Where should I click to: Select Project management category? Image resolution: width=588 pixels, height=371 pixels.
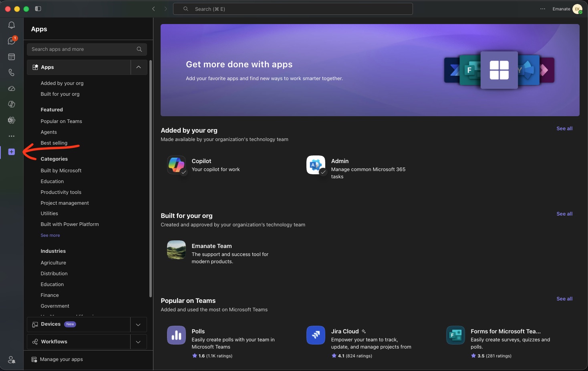coord(65,203)
